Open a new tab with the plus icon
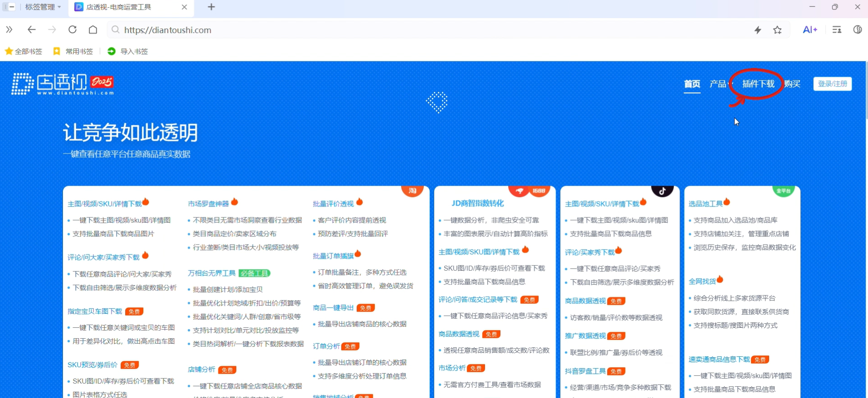Viewport: 868px width, 398px height. (x=211, y=7)
